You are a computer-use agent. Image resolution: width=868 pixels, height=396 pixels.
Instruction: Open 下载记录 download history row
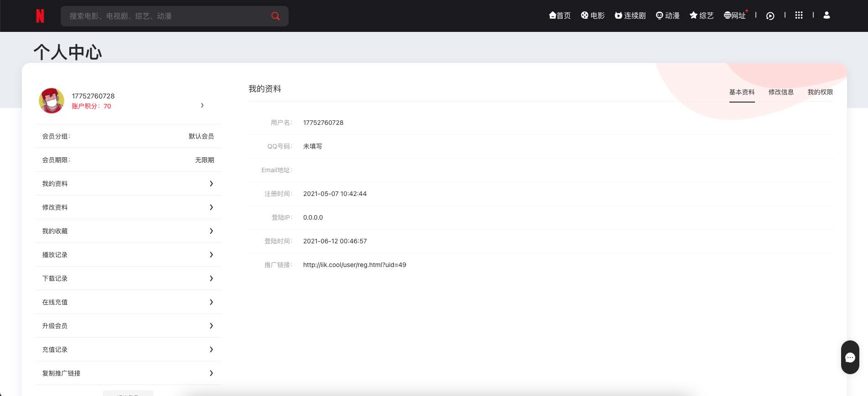[128, 278]
